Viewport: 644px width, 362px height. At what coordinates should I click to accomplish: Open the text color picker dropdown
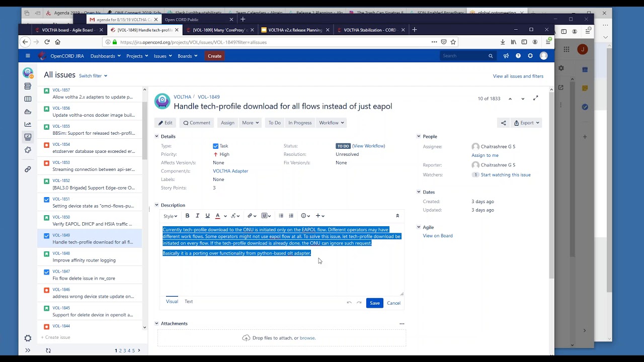point(225,216)
